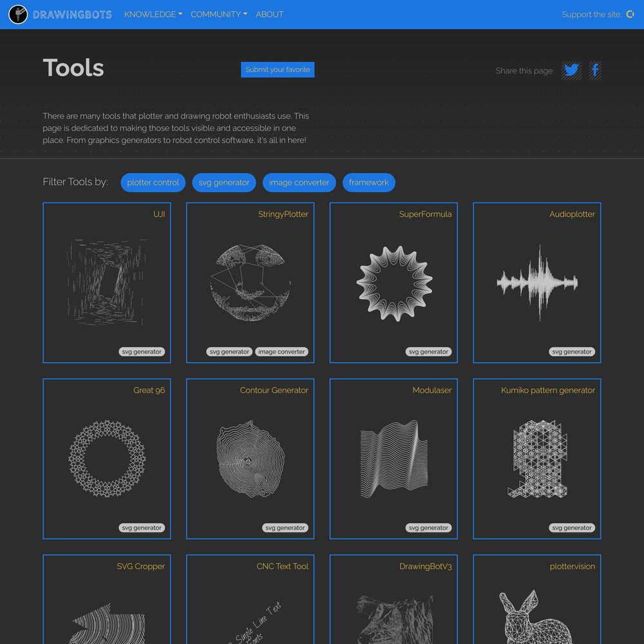Click svg generator tag on UJI card
The height and width of the screenshot is (644, 644).
click(142, 352)
